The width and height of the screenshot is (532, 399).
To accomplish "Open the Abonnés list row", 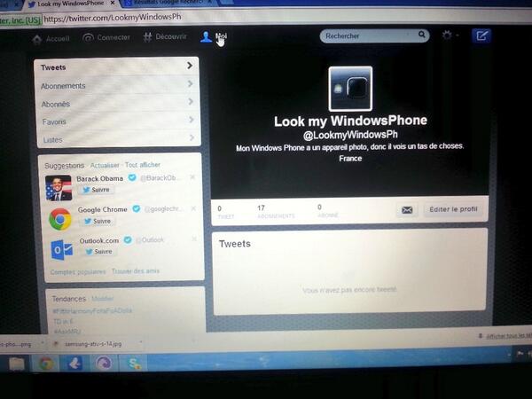I will coord(118,103).
